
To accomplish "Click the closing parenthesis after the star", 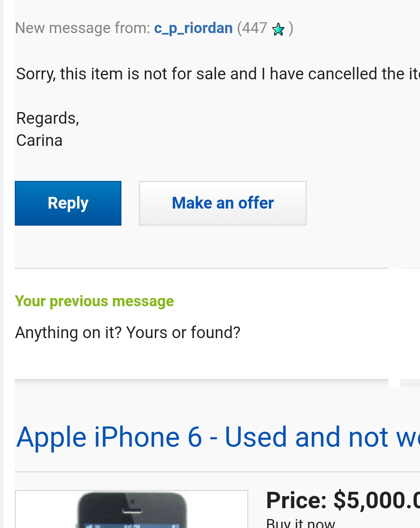I will point(291,28).
